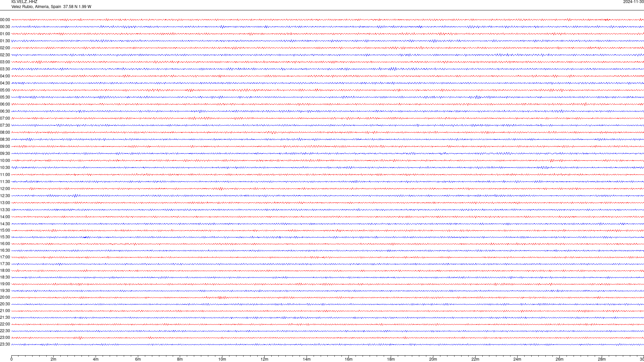Select the 10:00 trace label
The height and width of the screenshot is (362, 644).
click(5, 161)
